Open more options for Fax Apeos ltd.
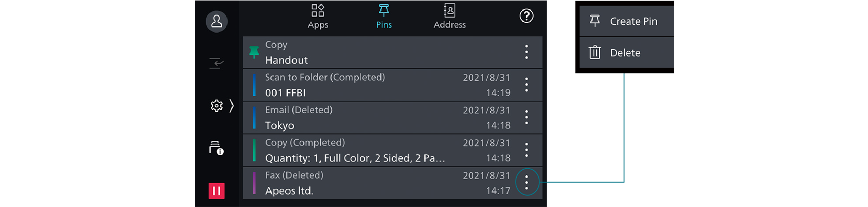The width and height of the screenshot is (868, 207). 526,182
